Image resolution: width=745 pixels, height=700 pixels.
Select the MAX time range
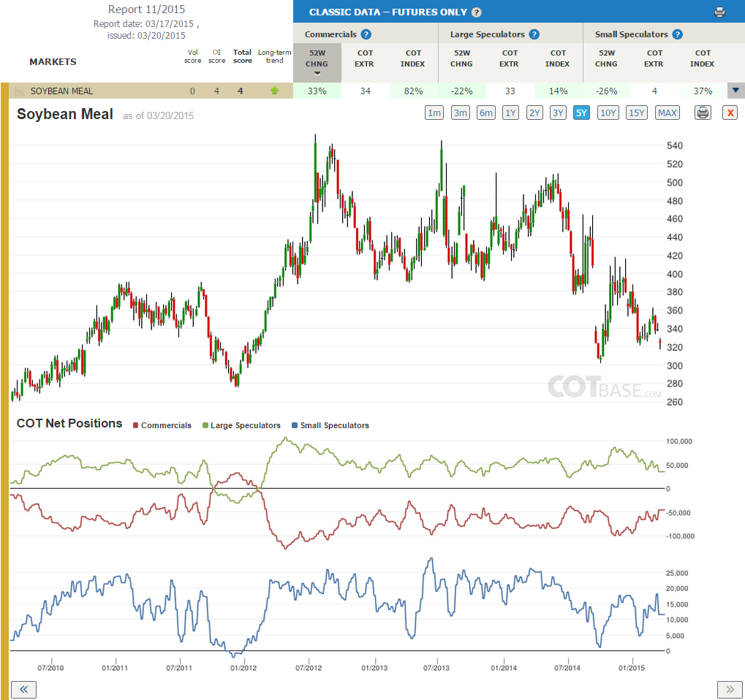(667, 113)
